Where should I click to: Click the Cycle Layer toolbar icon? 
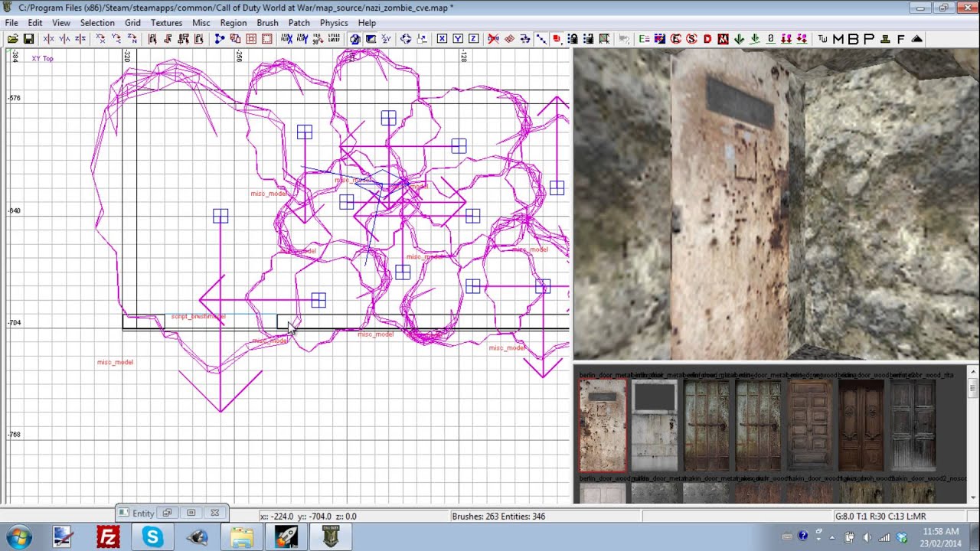[x=334, y=39]
